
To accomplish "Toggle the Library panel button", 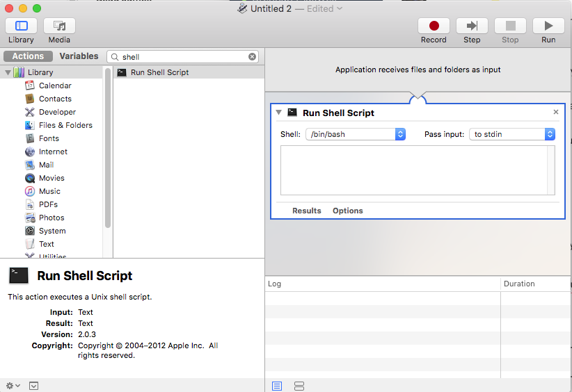I will pyautogui.click(x=21, y=26).
